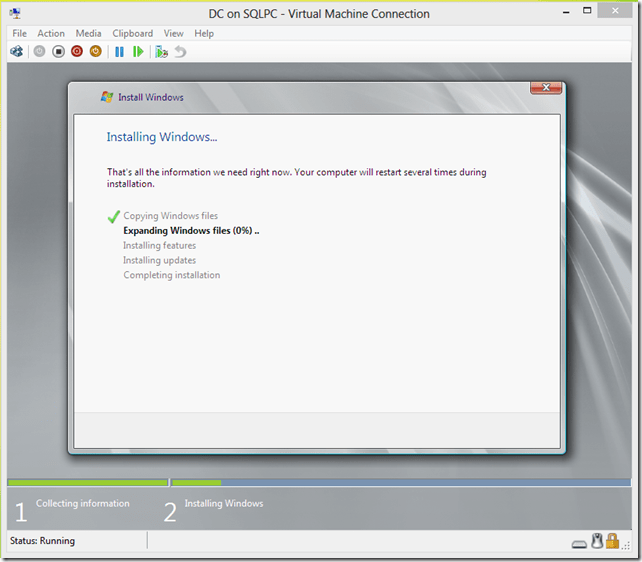Click the Revert arrow icon
Screen dimensions: 642x562
click(180, 51)
